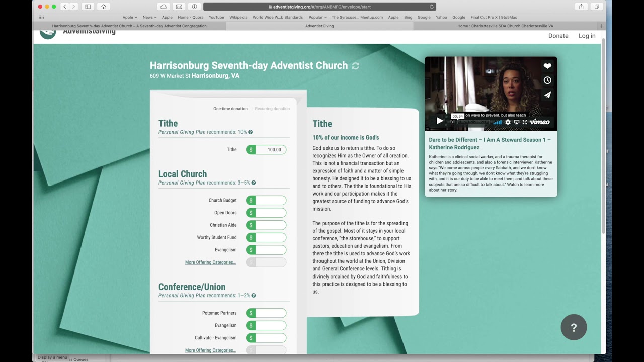The width and height of the screenshot is (644, 362).
Task: Open the help question mark button
Action: 574,327
